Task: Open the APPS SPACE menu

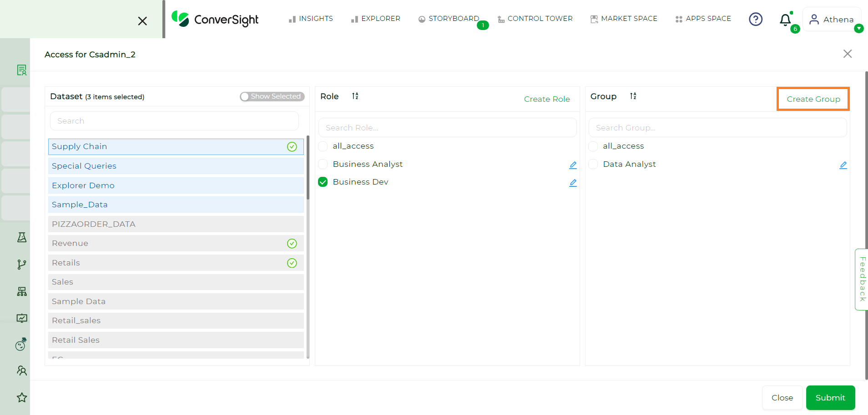Action: [x=703, y=19]
